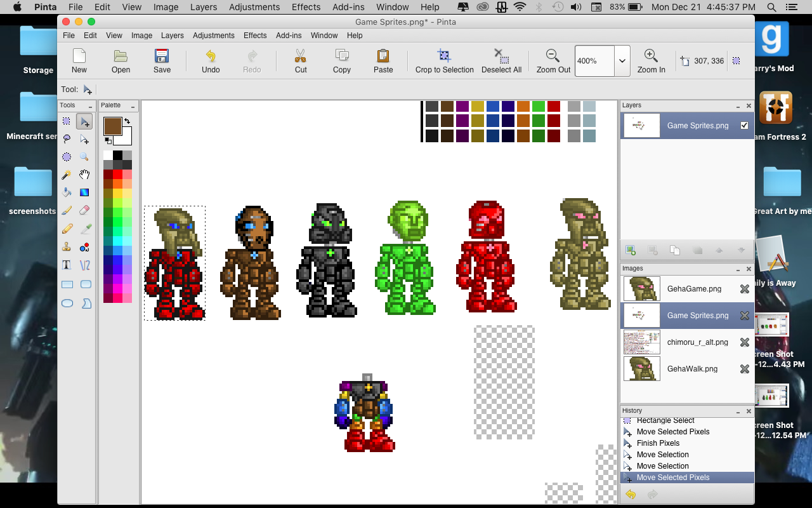
Task: Click the Add New Layer icon
Action: coord(631,250)
